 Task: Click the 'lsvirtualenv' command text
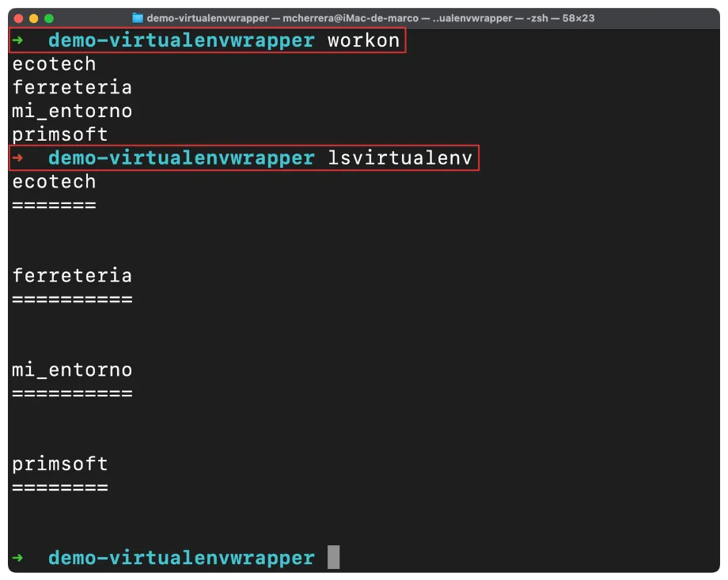[x=400, y=158]
